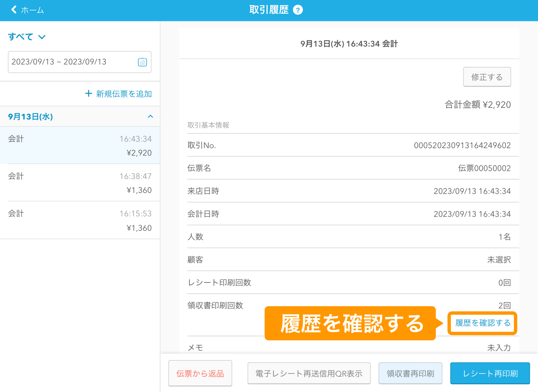Select the 16:38:47 ¥1,360 transaction

coord(80,183)
